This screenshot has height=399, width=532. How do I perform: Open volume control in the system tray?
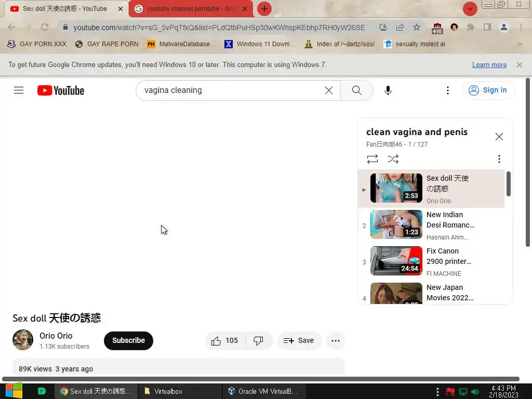(475, 392)
